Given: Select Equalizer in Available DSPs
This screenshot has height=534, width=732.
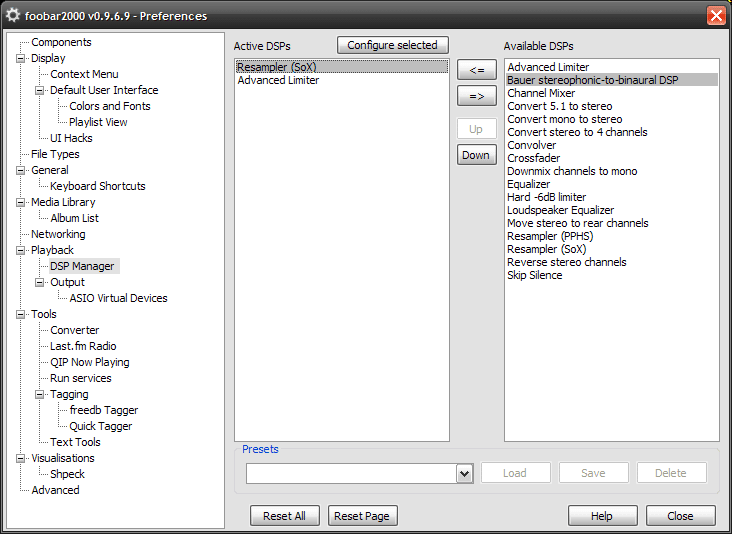Looking at the screenshot, I should 529,184.
